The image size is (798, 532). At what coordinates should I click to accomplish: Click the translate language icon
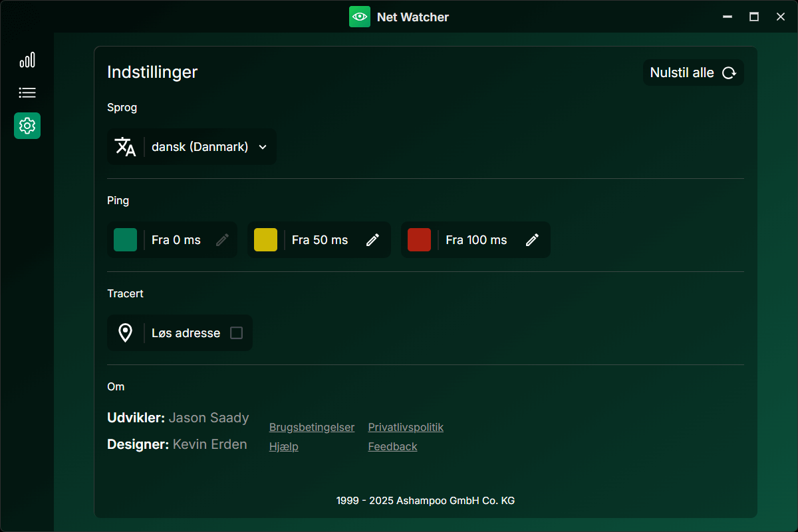click(125, 146)
